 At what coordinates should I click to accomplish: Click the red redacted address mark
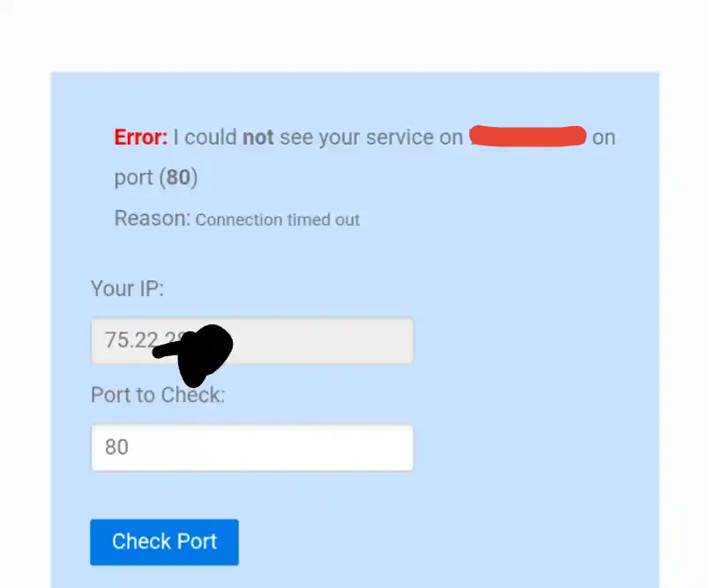pyautogui.click(x=527, y=137)
